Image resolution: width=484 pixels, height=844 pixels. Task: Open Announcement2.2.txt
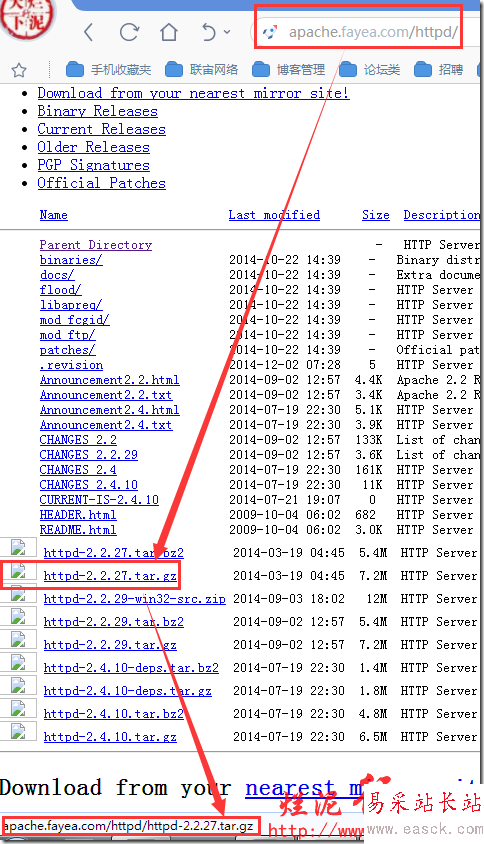(x=106, y=395)
